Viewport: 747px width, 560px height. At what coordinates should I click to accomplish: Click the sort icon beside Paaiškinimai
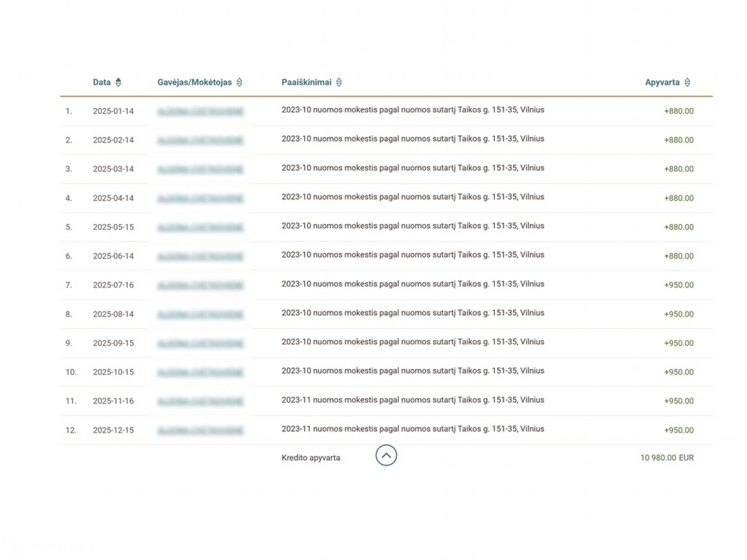point(339,82)
